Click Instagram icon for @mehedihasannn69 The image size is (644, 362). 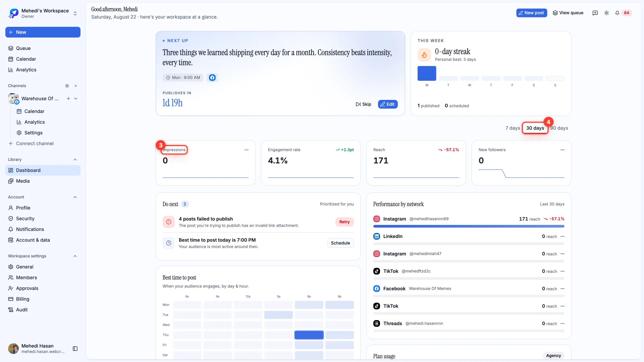click(377, 219)
